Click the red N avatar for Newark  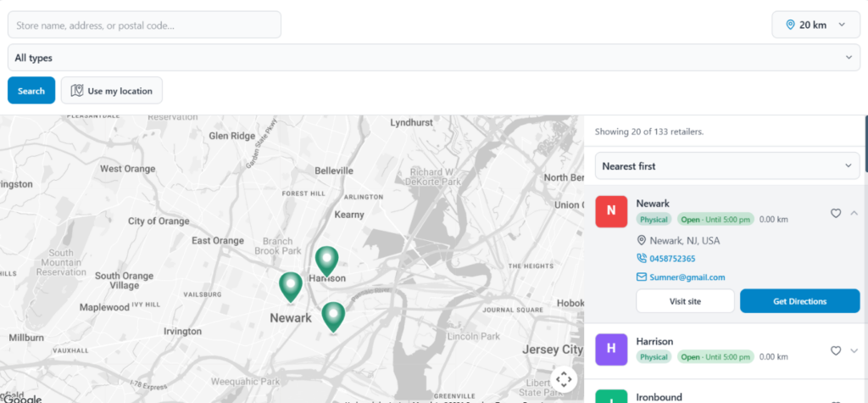pos(611,211)
